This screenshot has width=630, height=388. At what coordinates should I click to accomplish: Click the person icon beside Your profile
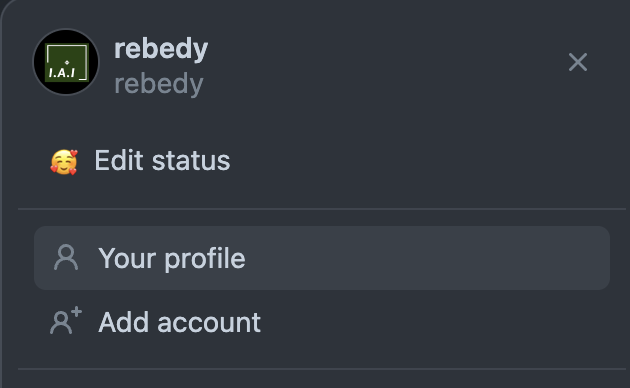[x=66, y=257]
